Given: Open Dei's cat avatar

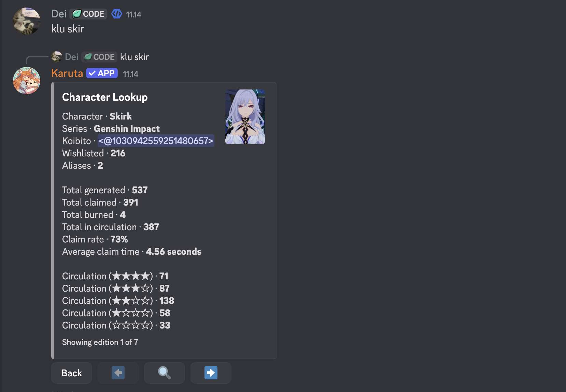Looking at the screenshot, I should pos(27,21).
